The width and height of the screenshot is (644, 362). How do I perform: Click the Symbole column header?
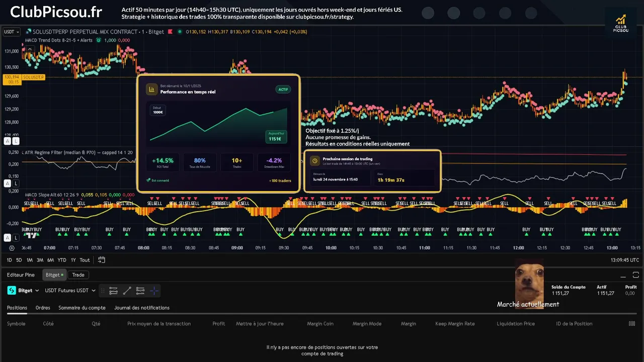click(16, 324)
